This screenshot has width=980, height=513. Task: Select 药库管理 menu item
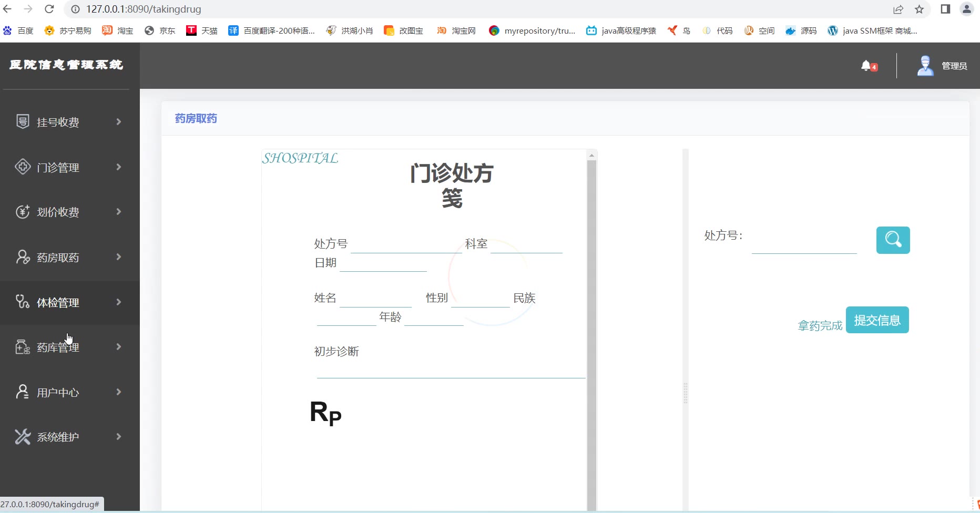(69, 347)
